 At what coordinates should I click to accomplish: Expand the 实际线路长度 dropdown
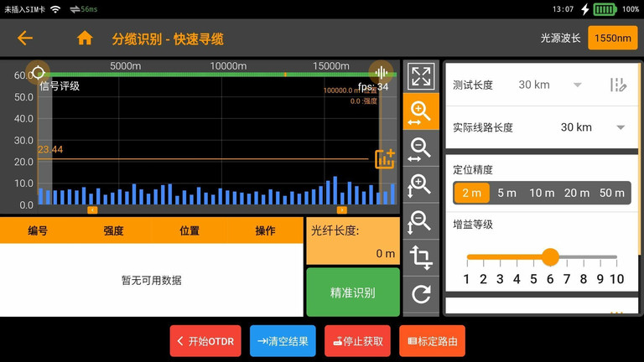(592, 127)
